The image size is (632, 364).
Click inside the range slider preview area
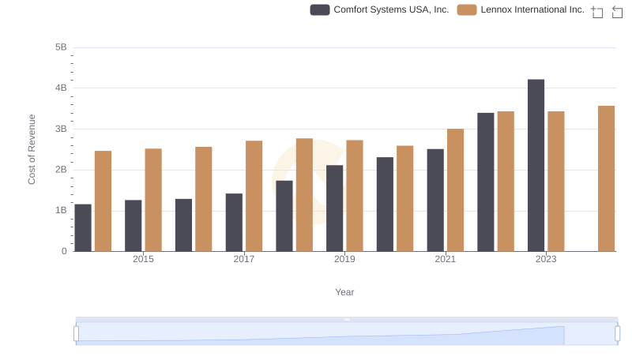pyautogui.click(x=347, y=333)
